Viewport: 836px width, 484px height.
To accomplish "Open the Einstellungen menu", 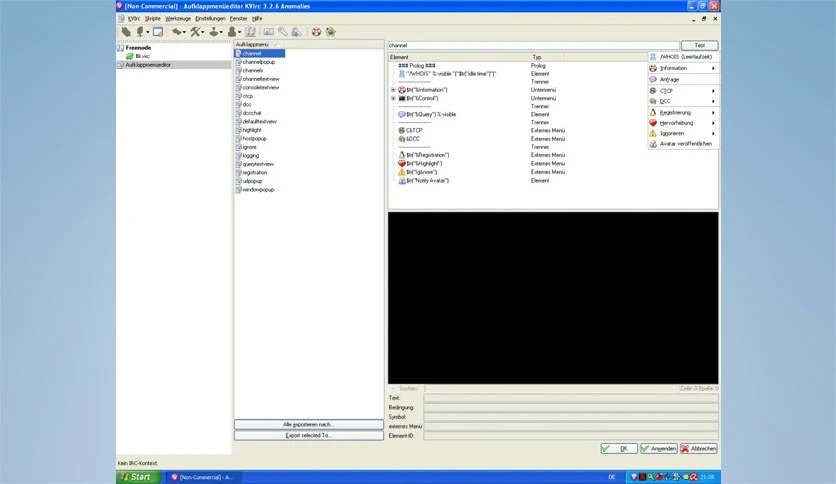I will pyautogui.click(x=210, y=19).
